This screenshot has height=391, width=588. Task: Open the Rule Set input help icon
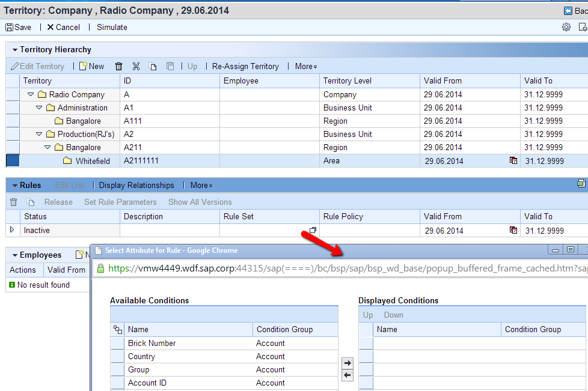tap(313, 231)
